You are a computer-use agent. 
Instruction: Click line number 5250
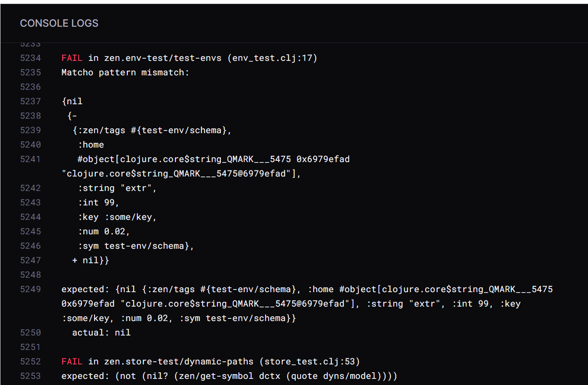(30, 332)
